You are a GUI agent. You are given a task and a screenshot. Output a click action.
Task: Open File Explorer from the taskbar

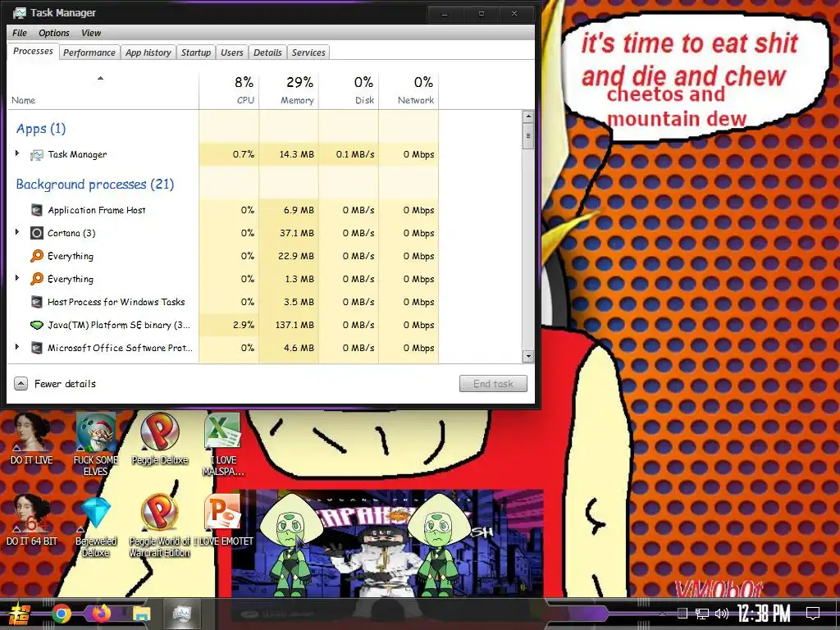click(141, 614)
